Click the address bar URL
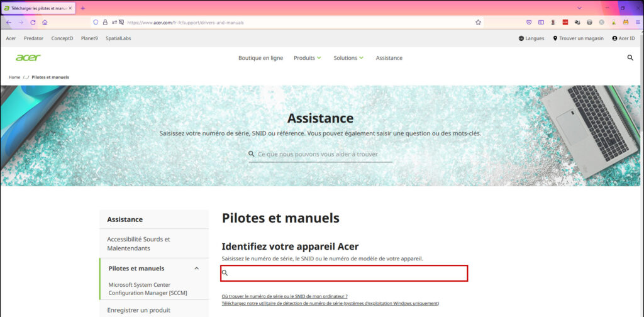The image size is (644, 317). click(186, 23)
